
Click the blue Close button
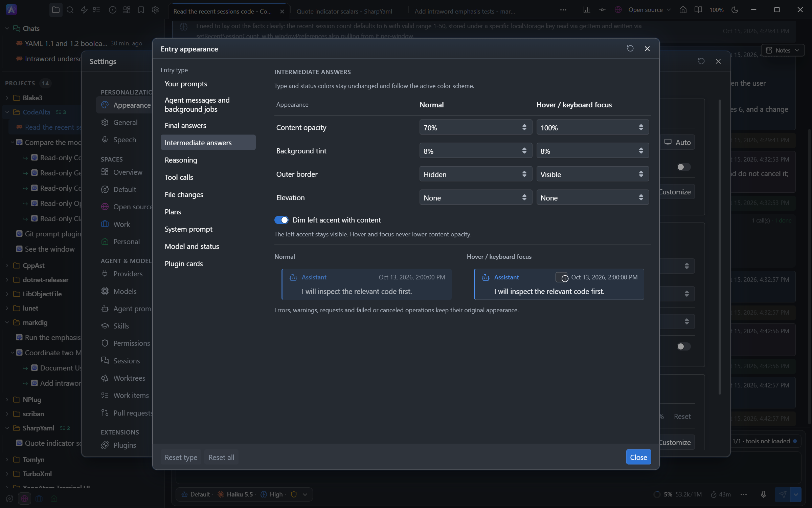(x=638, y=457)
